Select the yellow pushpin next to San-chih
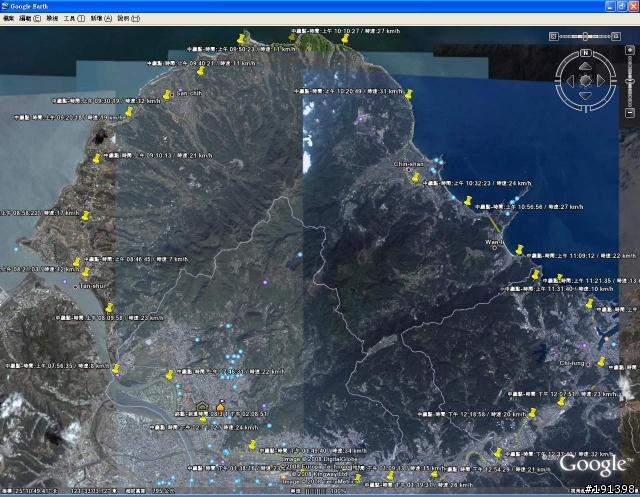 click(x=167, y=95)
